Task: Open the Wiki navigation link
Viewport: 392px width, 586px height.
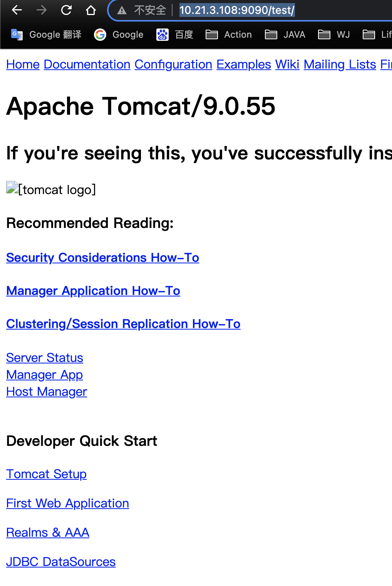Action: click(287, 64)
